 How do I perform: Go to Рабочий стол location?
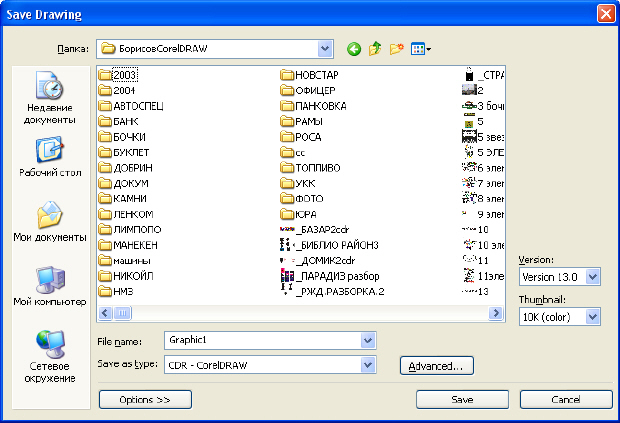pyautogui.click(x=49, y=158)
